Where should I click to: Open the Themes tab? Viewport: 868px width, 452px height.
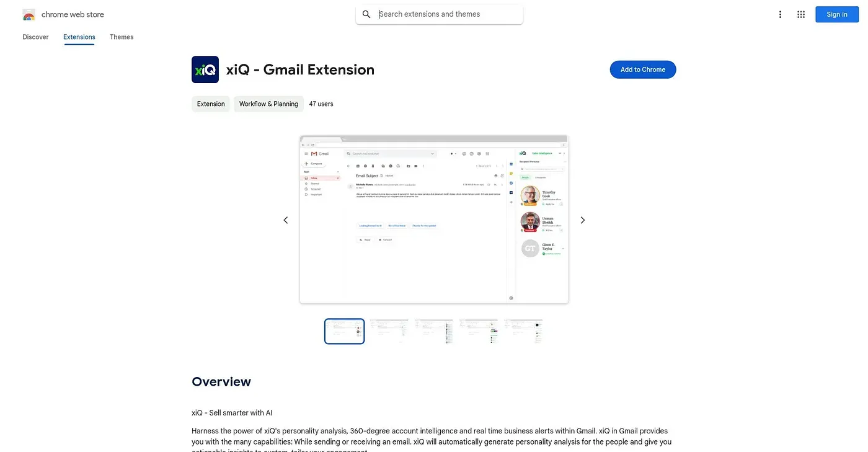[x=122, y=37]
